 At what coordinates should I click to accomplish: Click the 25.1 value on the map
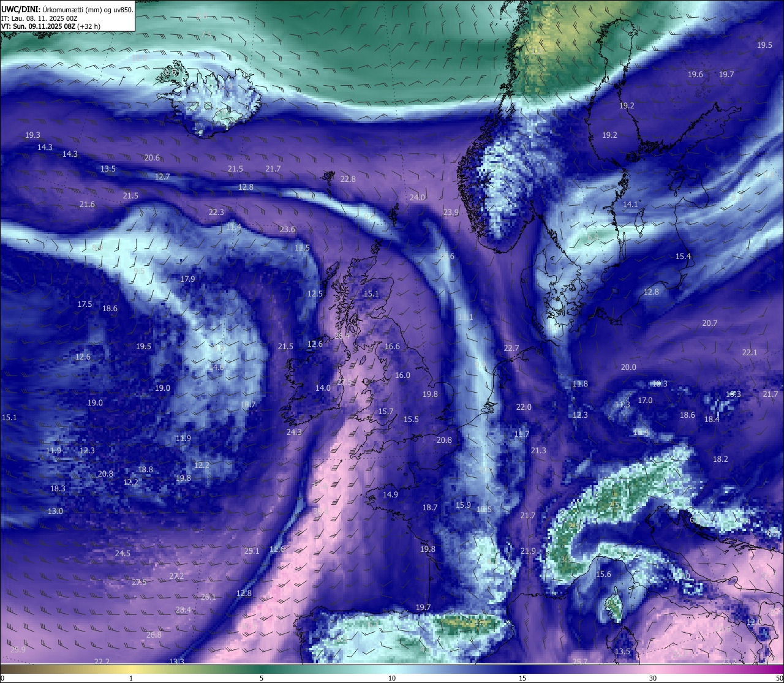pos(252,551)
